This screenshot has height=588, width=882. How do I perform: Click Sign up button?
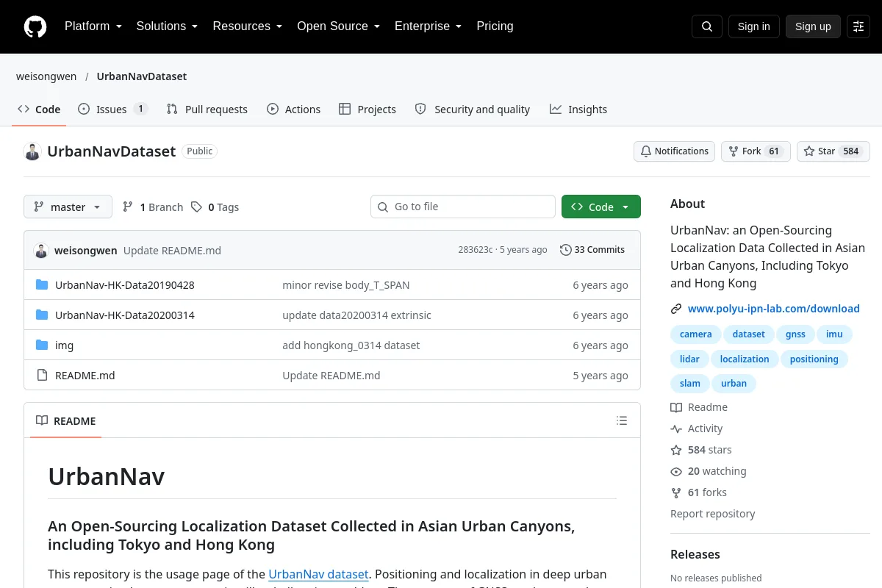point(813,26)
